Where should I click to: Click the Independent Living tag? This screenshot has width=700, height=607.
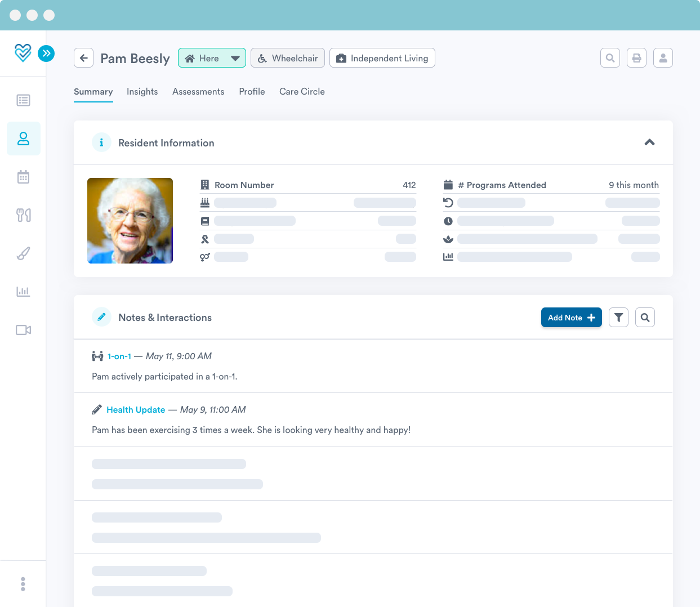(382, 58)
